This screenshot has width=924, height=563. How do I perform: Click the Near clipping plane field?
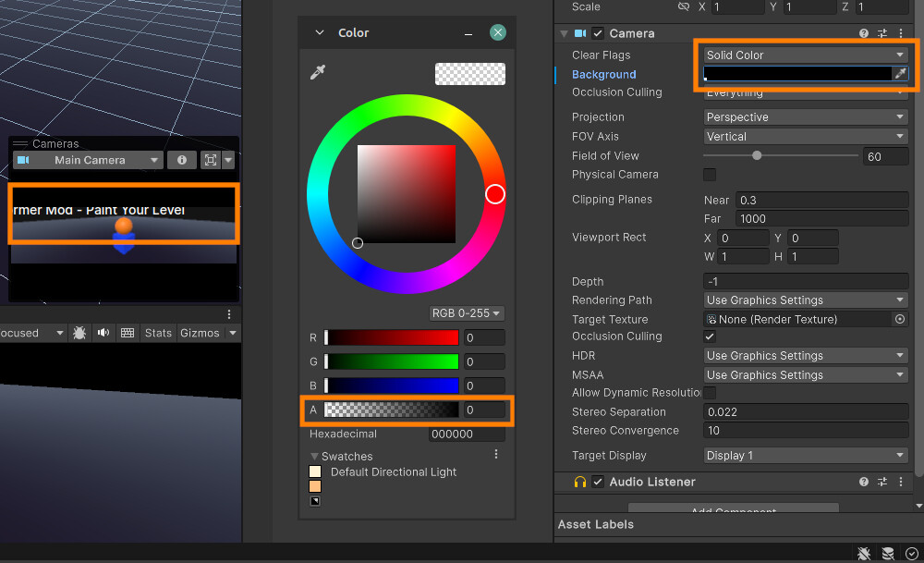(x=821, y=200)
